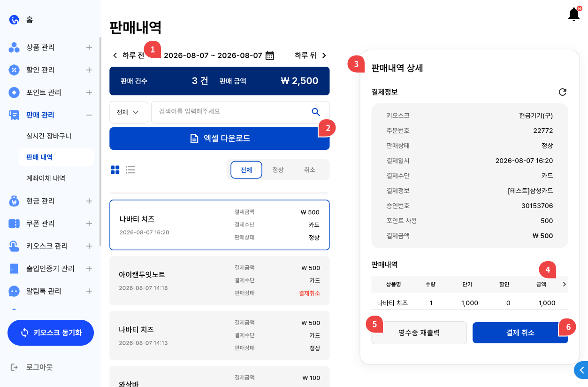Expand 현금 관리 plus sign
The width and height of the screenshot is (588, 387).
[89, 201]
